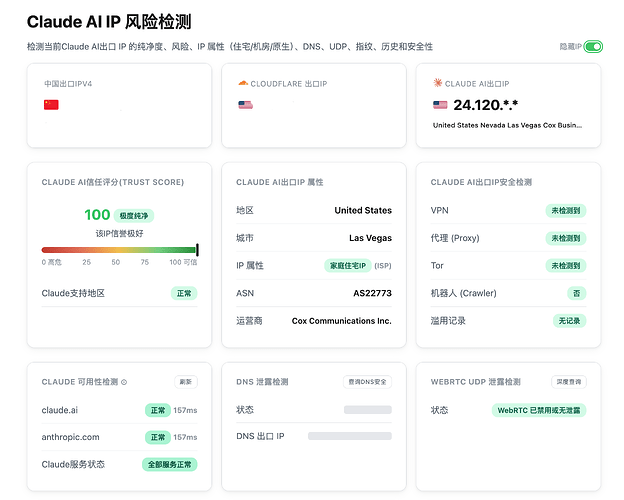Click the 157ms latency for claude.ai
Screen dimensions: 624x500
(x=185, y=410)
